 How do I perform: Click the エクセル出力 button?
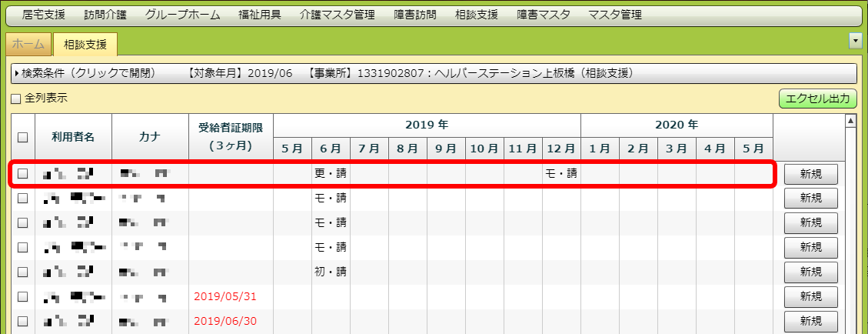(x=817, y=99)
